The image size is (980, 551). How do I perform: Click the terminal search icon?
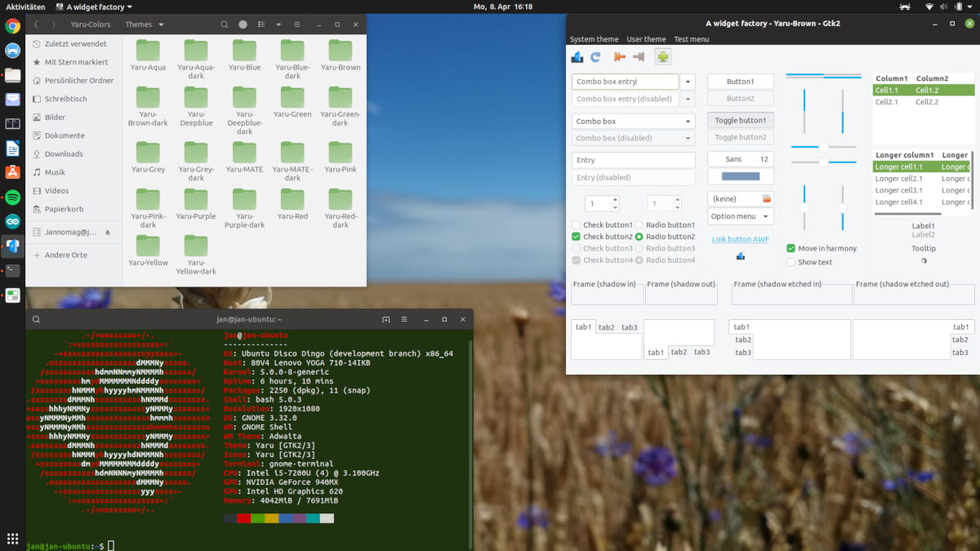click(x=37, y=319)
